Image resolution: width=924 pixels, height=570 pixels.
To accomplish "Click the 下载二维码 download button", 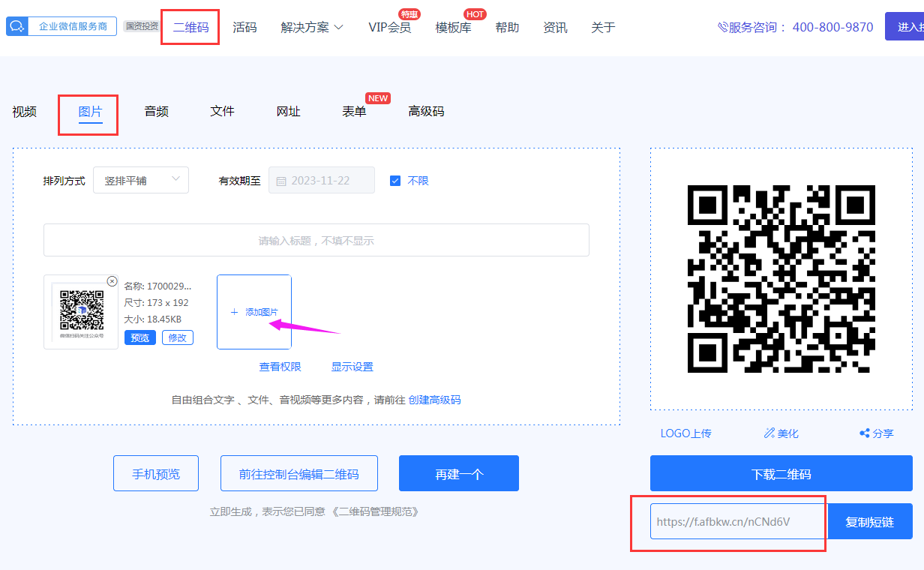I will [781, 474].
